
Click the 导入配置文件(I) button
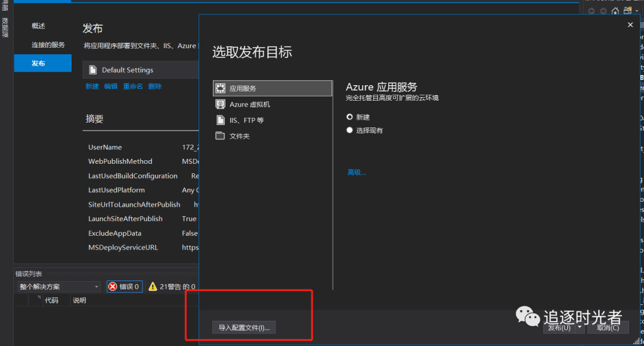pos(243,327)
